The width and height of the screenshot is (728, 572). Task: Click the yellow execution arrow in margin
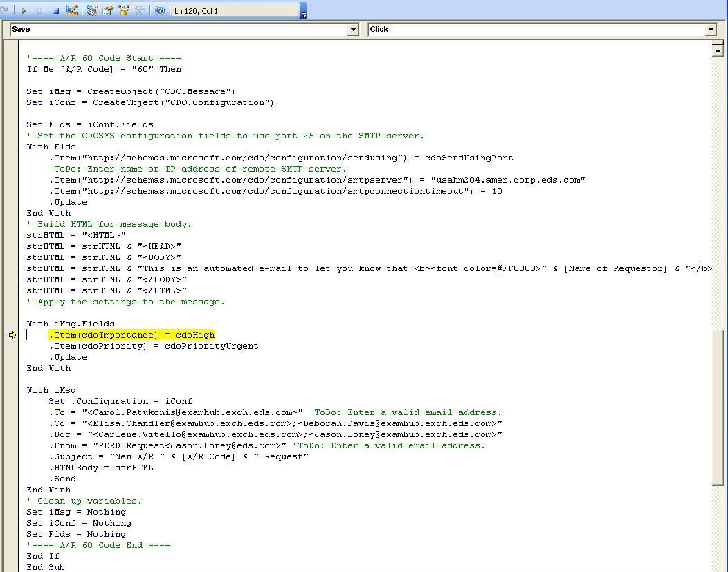coord(12,335)
